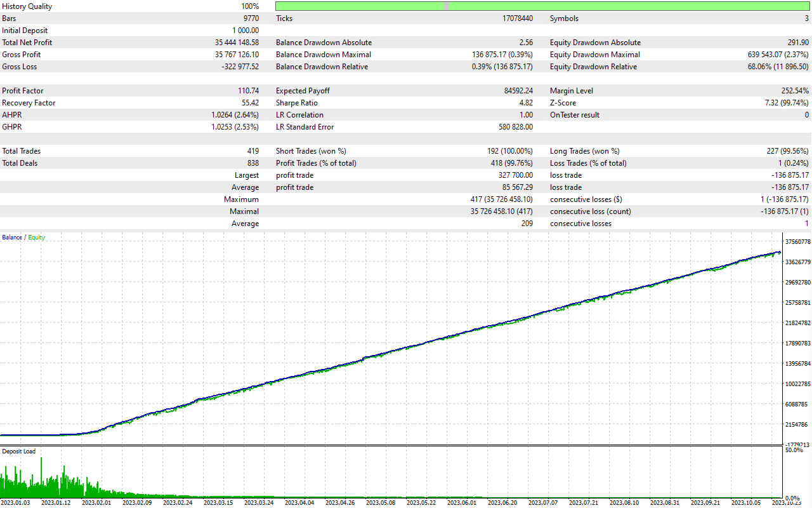The width and height of the screenshot is (812, 508).
Task: Select Equity Drawdown Maximal value 639 543.07 (2.37%)
Action: click(778, 55)
